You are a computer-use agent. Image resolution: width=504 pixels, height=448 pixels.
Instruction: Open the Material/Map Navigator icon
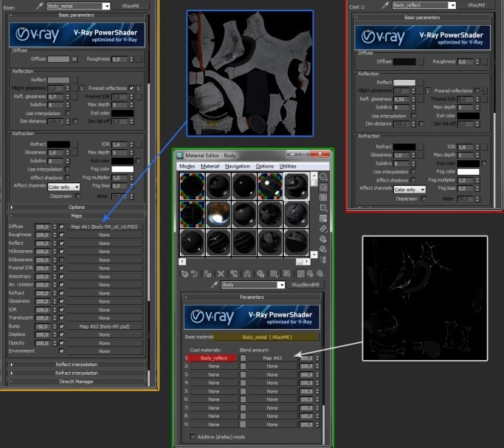[x=323, y=260]
